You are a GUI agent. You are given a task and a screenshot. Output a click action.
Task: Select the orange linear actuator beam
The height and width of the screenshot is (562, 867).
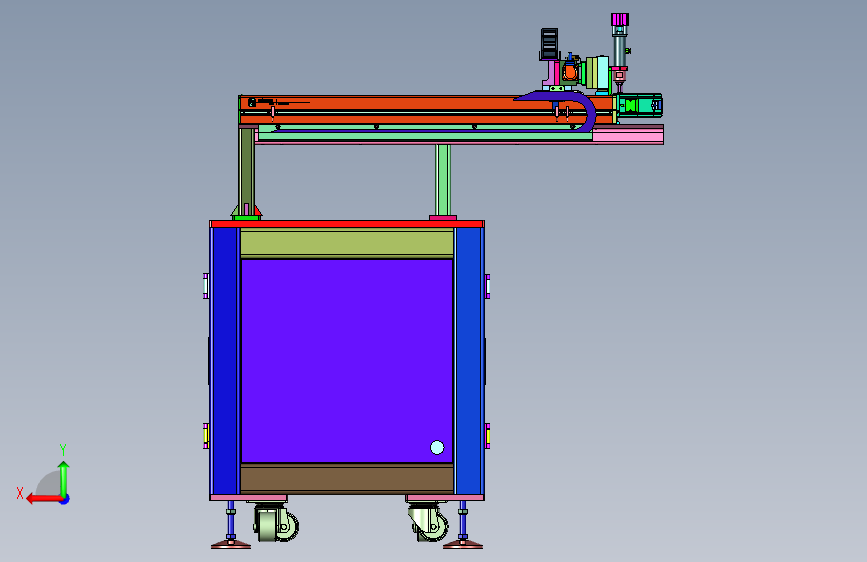426,110
